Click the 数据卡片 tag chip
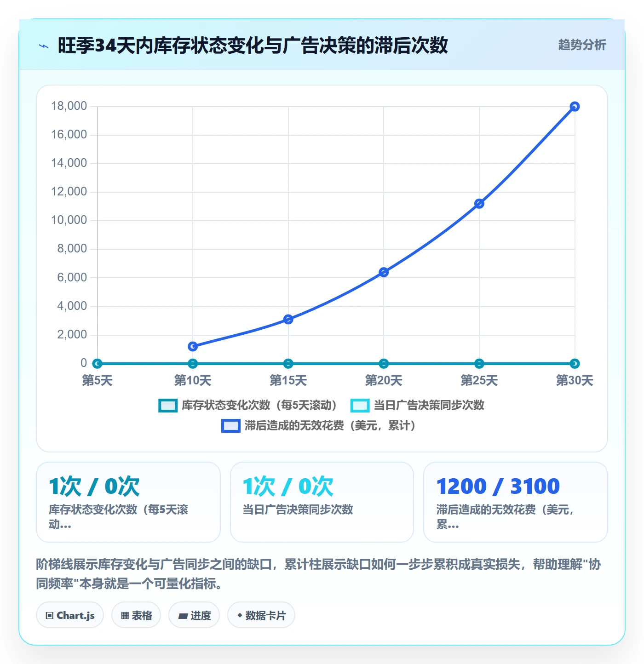 pos(261,615)
